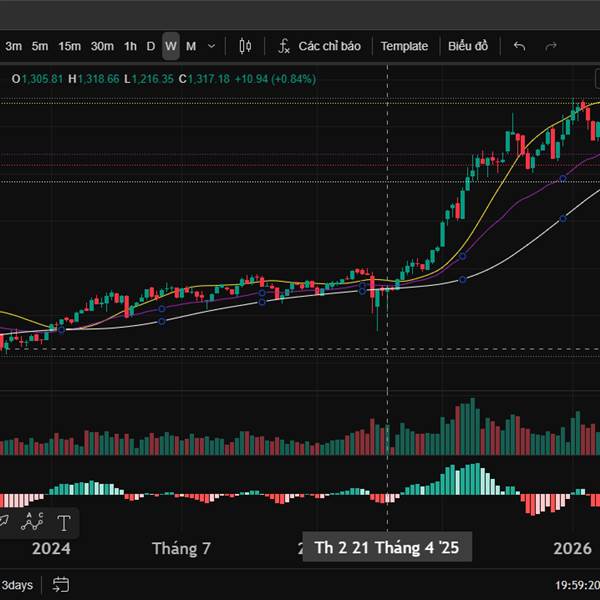This screenshot has height=600, width=600.
Task: Select the 3m timeframe
Action: pos(13,46)
